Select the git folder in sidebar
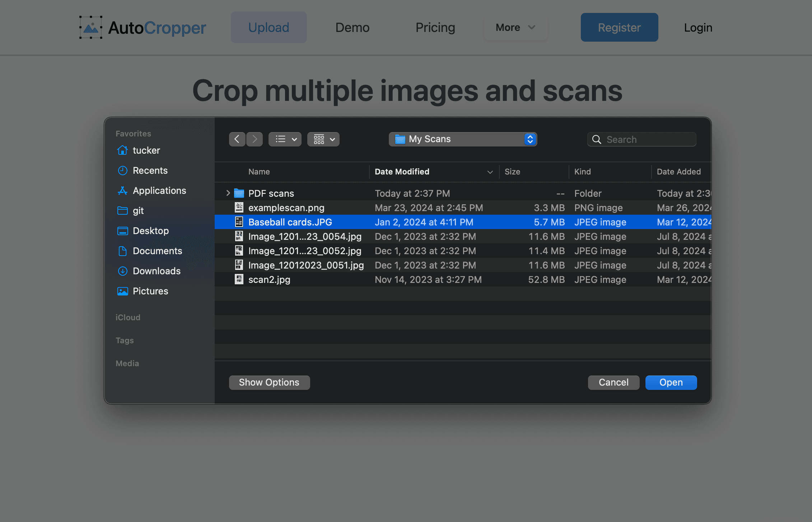The width and height of the screenshot is (812, 522). point(138,210)
